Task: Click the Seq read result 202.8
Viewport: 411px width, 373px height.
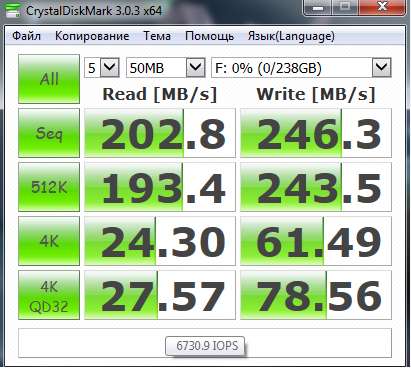Action: pos(160,133)
